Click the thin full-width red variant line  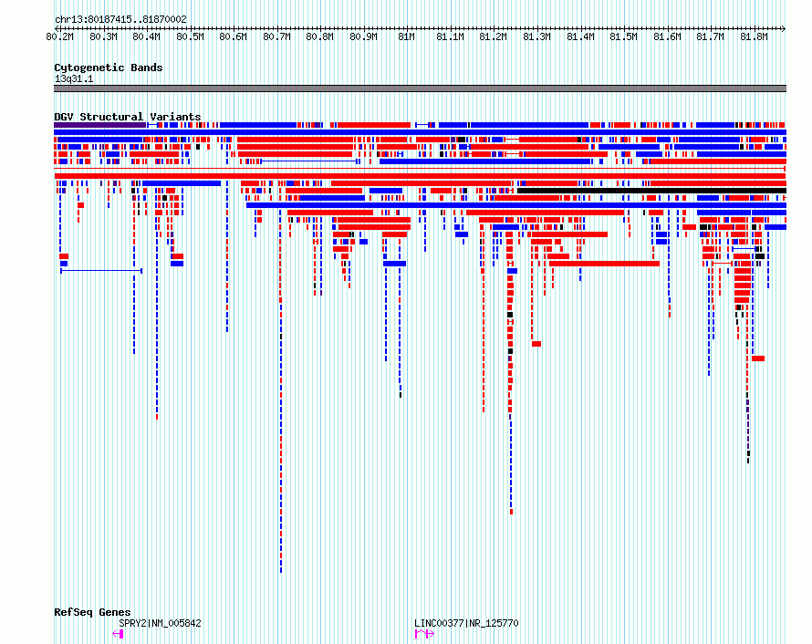(420, 169)
